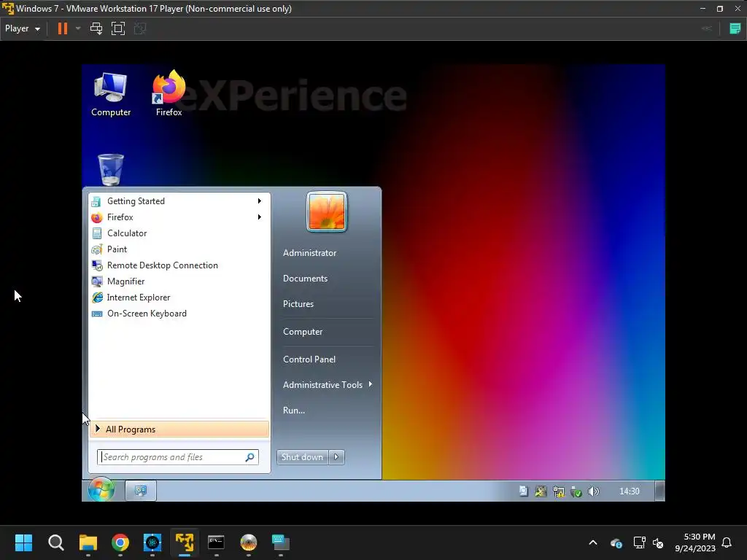Expand the Firefox jump list arrow
This screenshot has height=560, width=747.
(260, 217)
